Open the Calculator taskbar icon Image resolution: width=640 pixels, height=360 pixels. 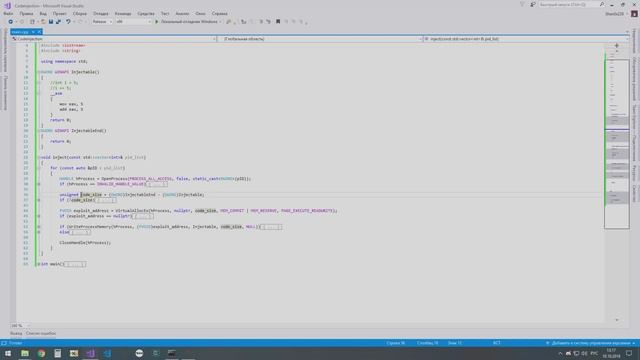pos(58,353)
